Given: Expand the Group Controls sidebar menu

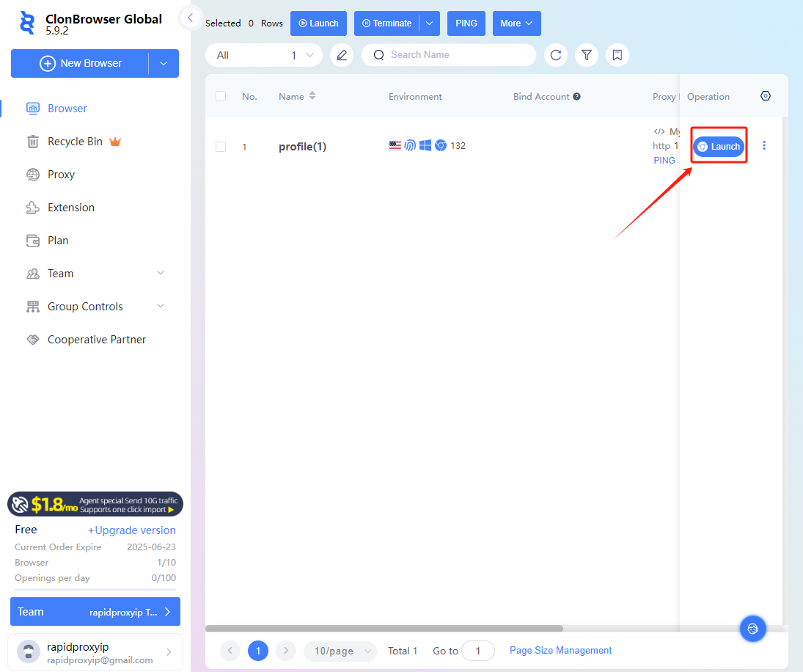Looking at the screenshot, I should coord(161,307).
